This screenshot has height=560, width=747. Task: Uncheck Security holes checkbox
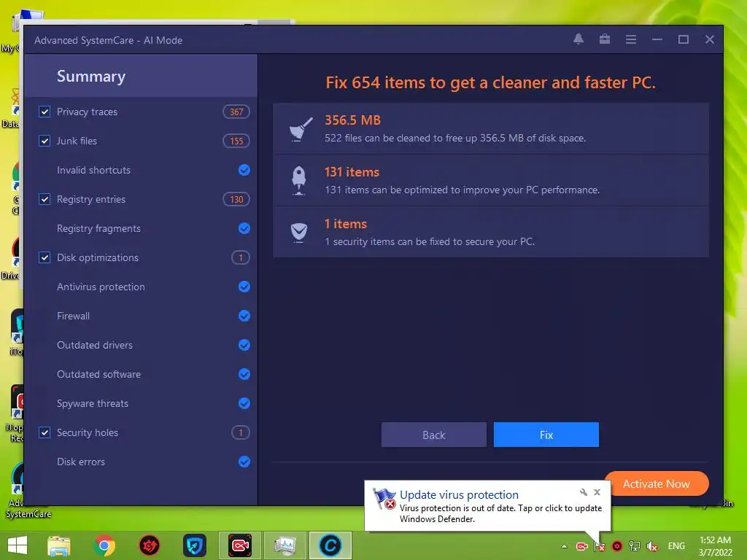[x=44, y=432]
